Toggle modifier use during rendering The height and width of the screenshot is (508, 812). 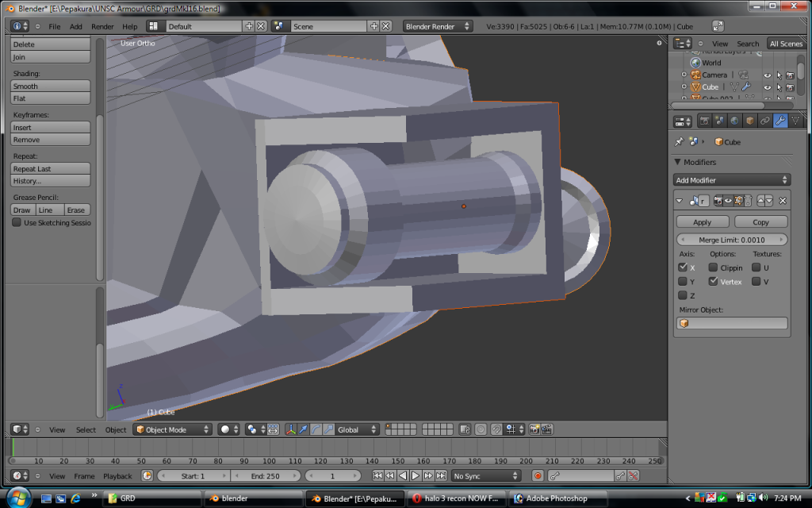click(718, 201)
